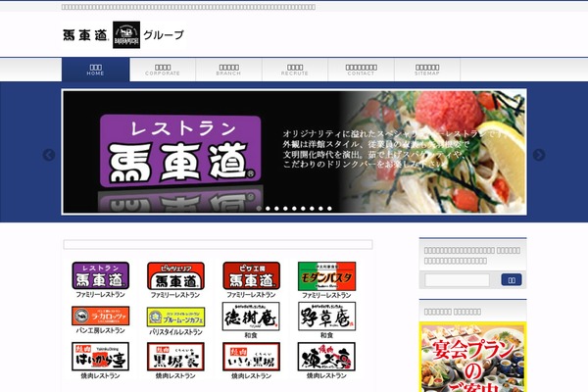Click パン工房レストラン caption text
This screenshot has height=392, width=588.
pos(101,330)
